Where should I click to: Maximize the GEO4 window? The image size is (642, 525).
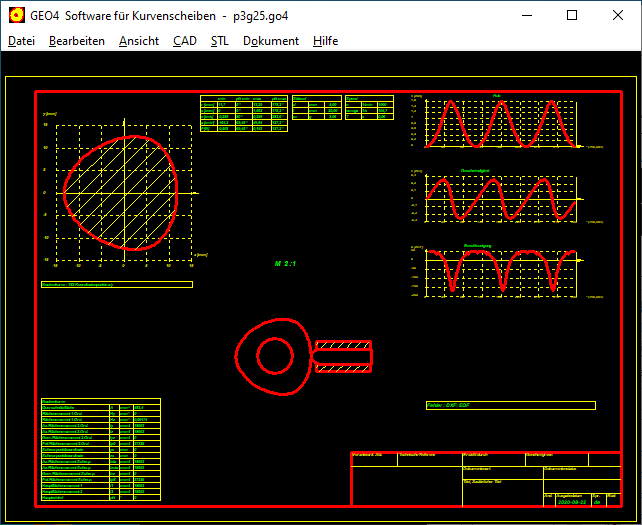click(x=572, y=16)
